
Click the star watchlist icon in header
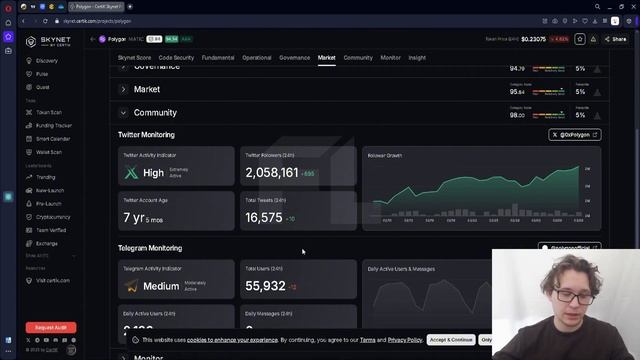tap(580, 39)
